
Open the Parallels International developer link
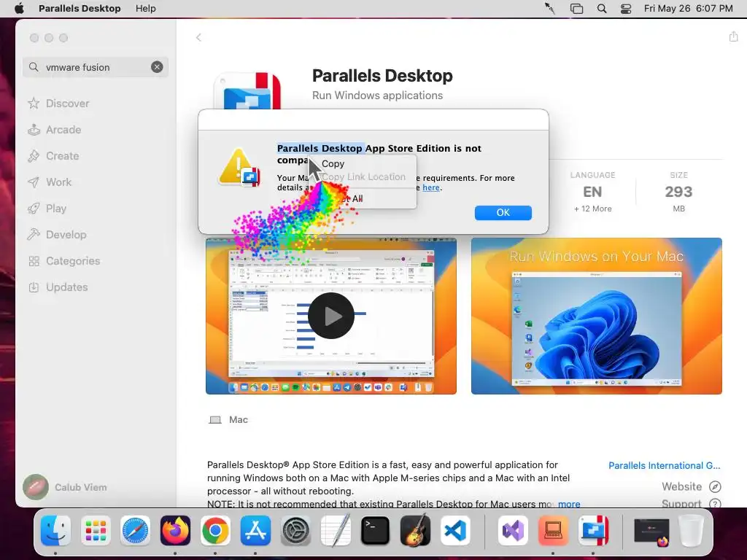[x=664, y=466]
